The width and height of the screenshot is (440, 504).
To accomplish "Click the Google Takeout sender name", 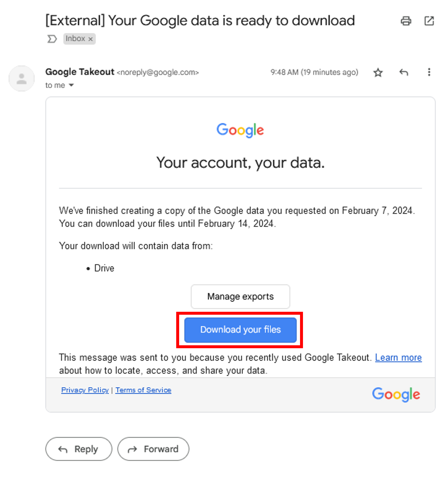I will (x=80, y=72).
